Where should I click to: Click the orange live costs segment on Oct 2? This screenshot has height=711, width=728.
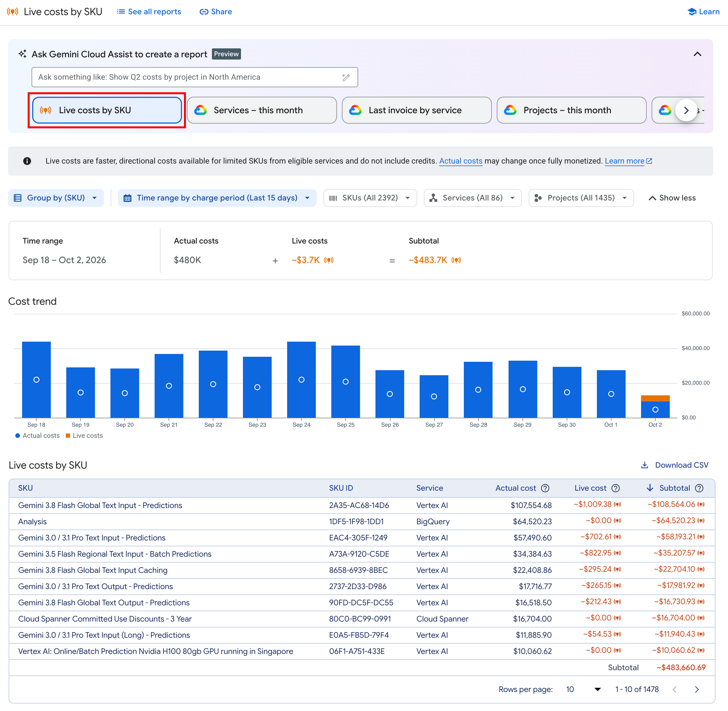[x=655, y=398]
